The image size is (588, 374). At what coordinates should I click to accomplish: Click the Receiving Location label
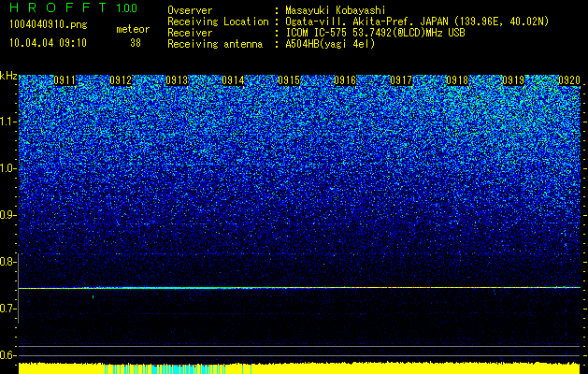[218, 22]
